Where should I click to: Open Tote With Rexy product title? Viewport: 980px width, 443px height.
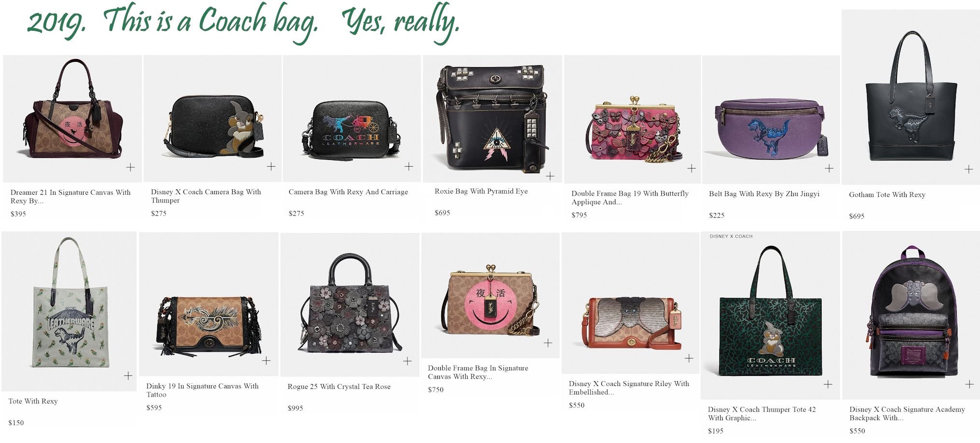[33, 401]
